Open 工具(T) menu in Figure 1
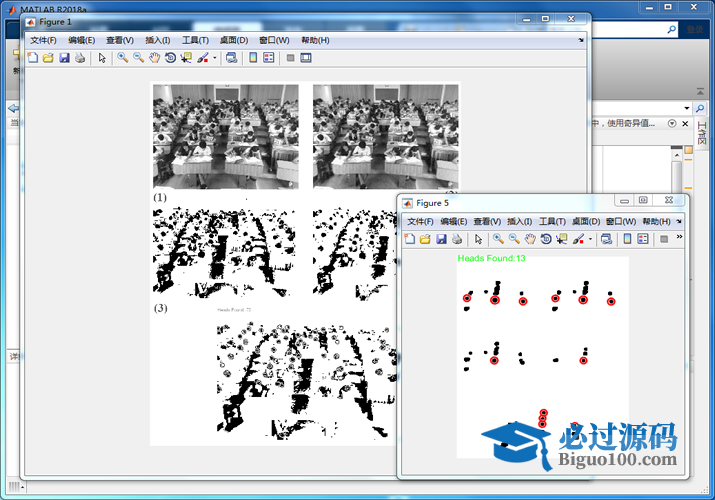This screenshot has height=500, width=715. (x=195, y=40)
